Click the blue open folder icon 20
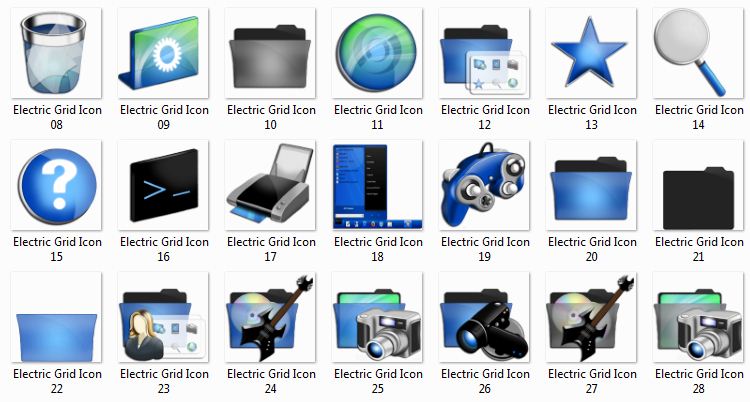This screenshot has width=750, height=402. click(591, 185)
